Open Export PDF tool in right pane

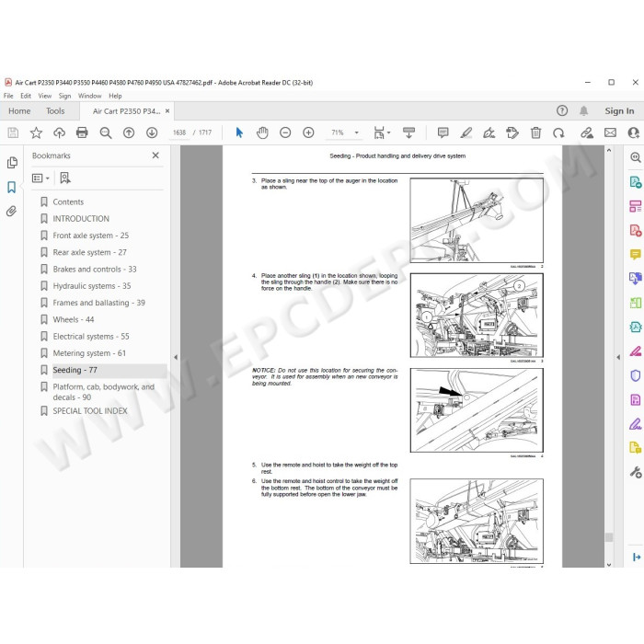pos(636,182)
